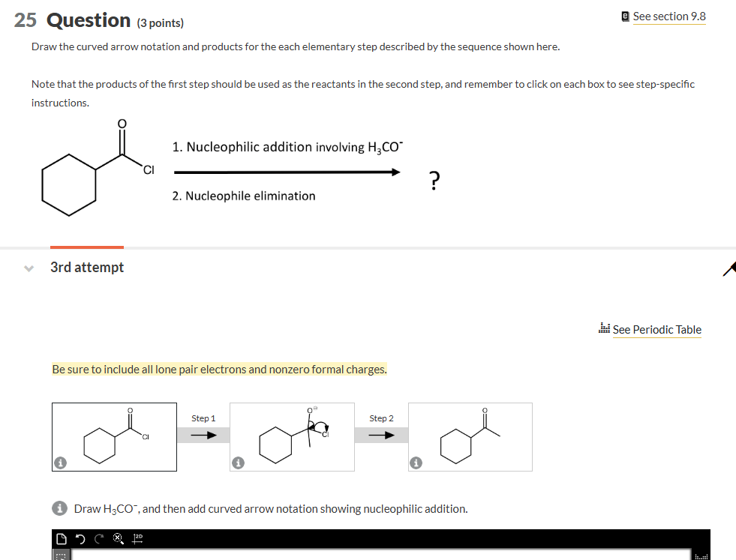Click the Step 1 reaction arrow

203,436
